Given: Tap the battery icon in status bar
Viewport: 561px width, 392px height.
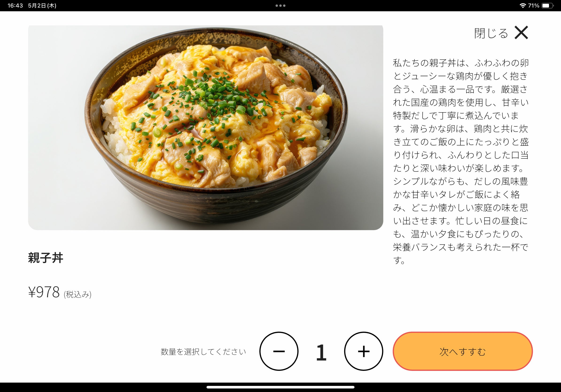Looking at the screenshot, I should click(548, 5).
